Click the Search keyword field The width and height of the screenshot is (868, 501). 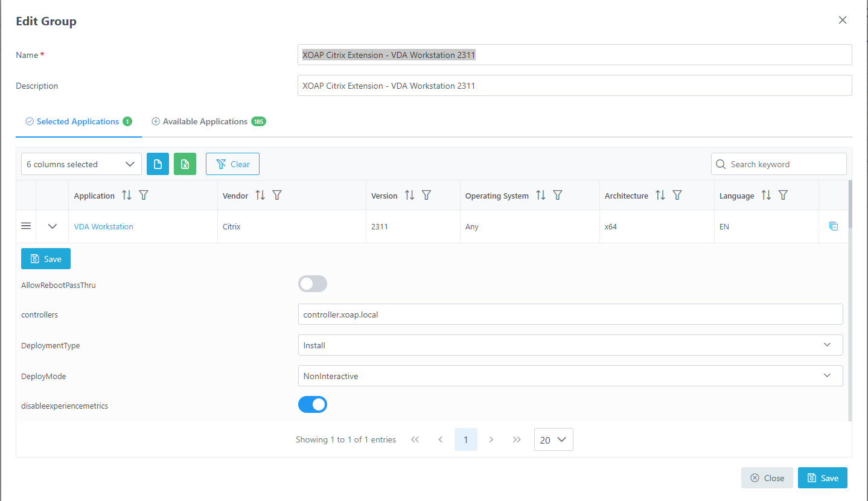778,164
